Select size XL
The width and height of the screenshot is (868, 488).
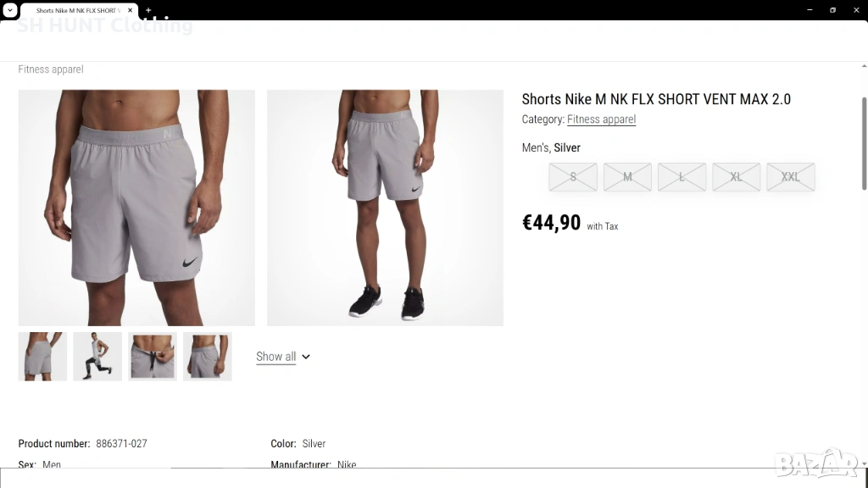[x=736, y=177]
